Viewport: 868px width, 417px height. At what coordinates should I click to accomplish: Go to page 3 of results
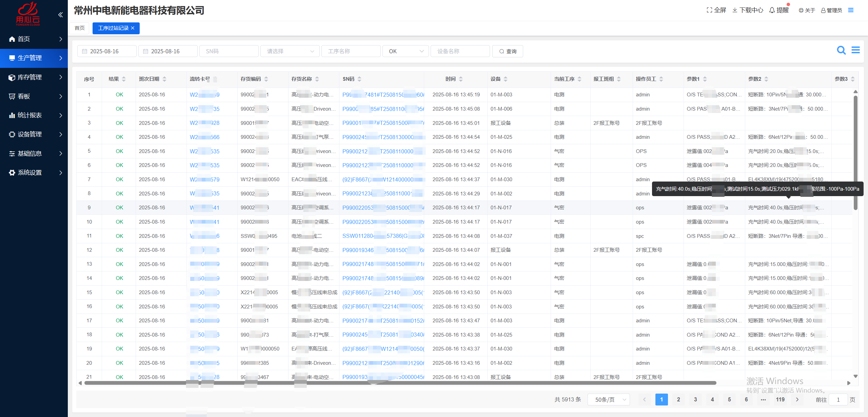(x=695, y=400)
